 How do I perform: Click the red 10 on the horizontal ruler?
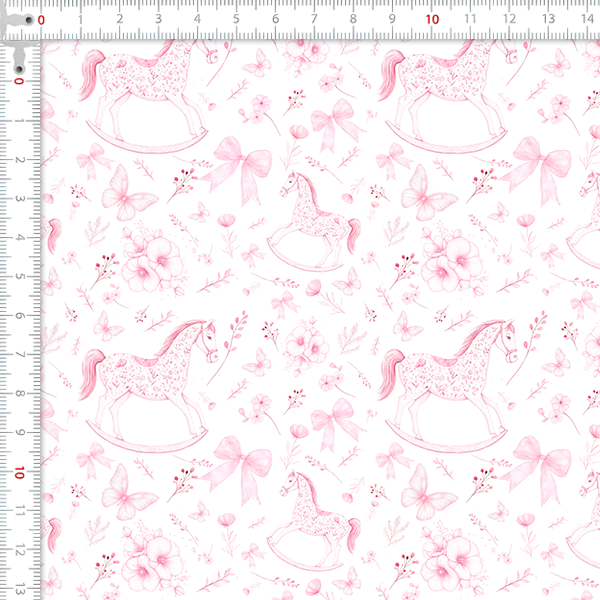pyautogui.click(x=432, y=20)
